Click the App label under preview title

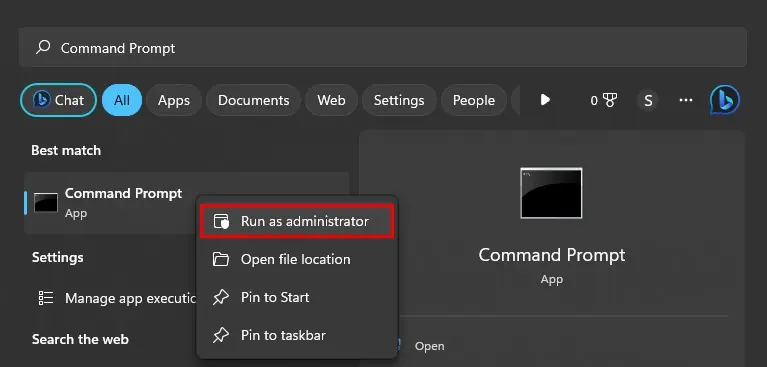pos(552,279)
